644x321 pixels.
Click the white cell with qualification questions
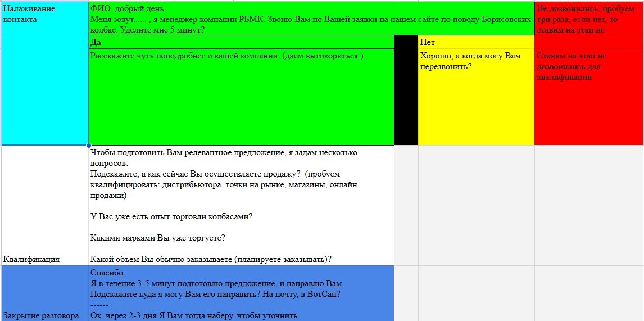[241, 205]
